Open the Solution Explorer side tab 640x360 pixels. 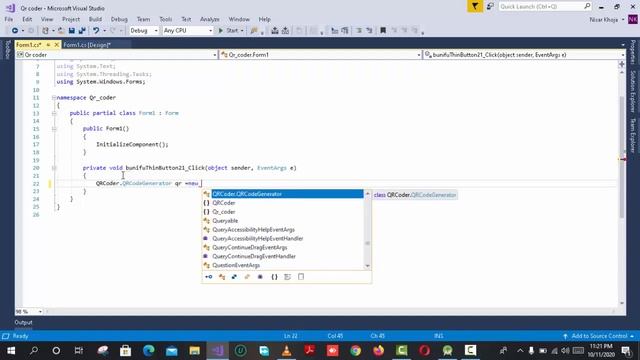(633, 91)
